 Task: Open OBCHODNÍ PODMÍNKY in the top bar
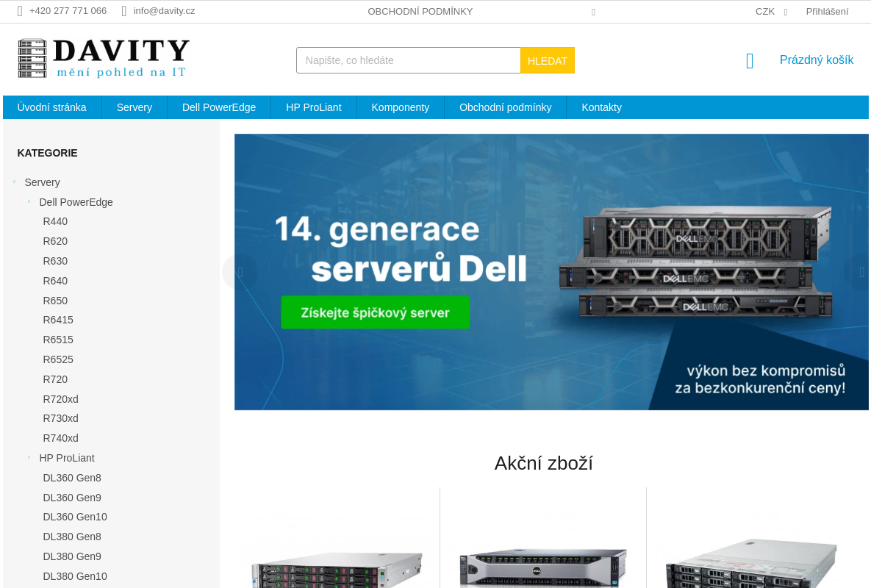click(420, 11)
